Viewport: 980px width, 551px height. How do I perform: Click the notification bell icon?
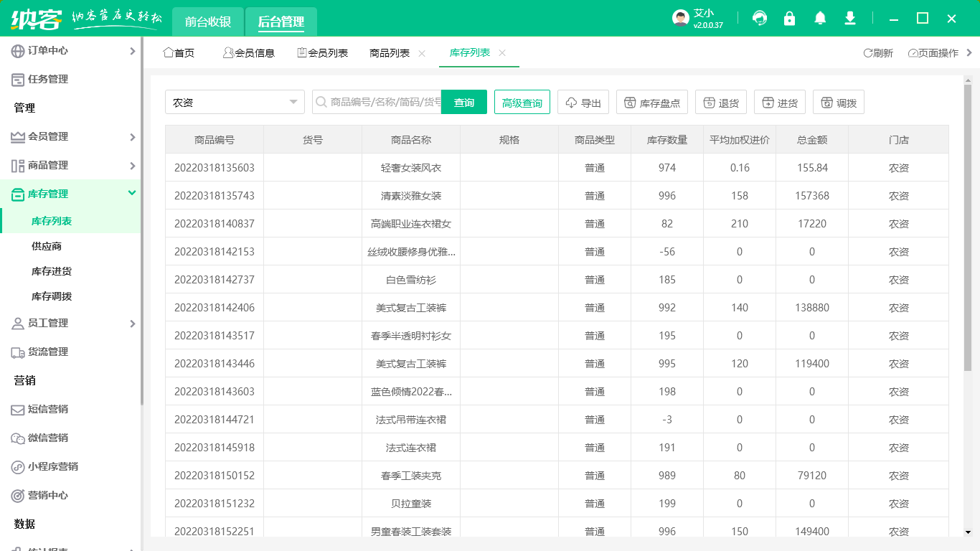coord(820,18)
